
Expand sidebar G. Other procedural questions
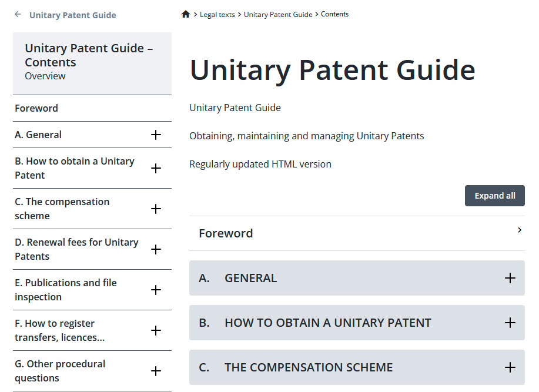[156, 371]
